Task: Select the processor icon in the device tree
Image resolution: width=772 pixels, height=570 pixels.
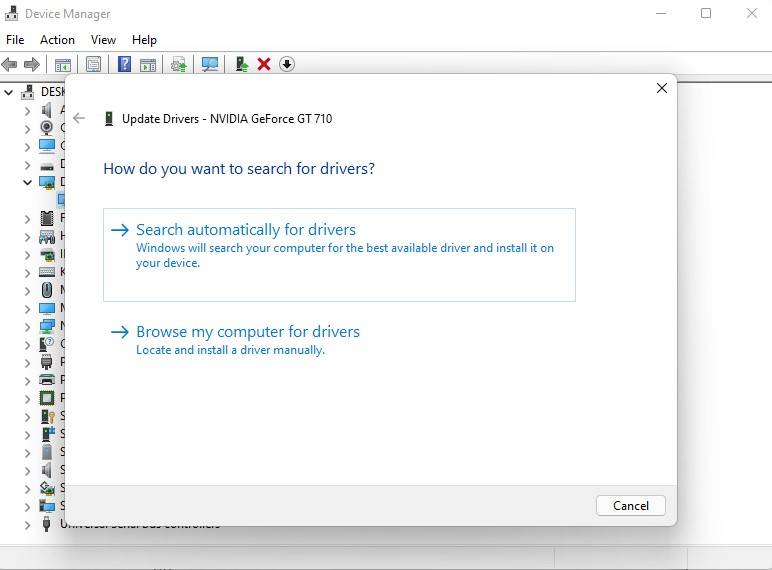Action: (47, 398)
